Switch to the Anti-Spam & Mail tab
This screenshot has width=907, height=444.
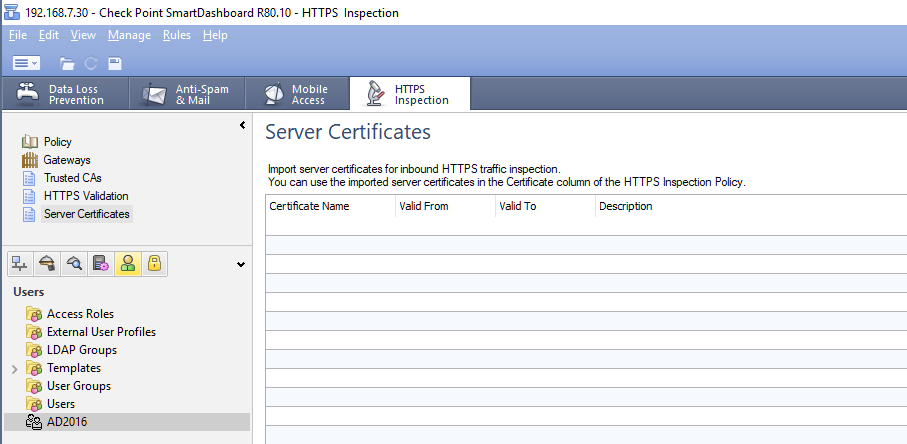(187, 94)
